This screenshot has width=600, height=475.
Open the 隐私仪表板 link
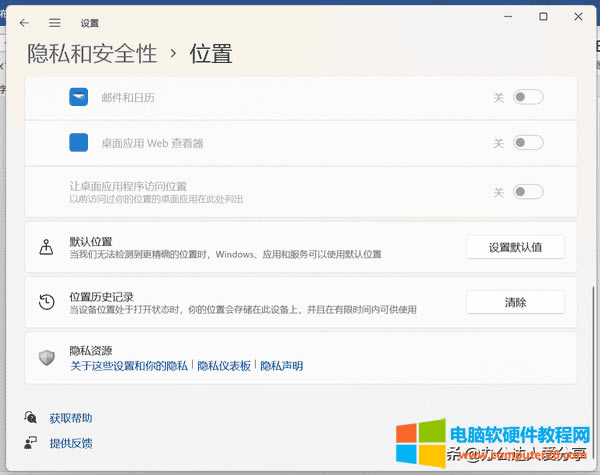coord(225,366)
